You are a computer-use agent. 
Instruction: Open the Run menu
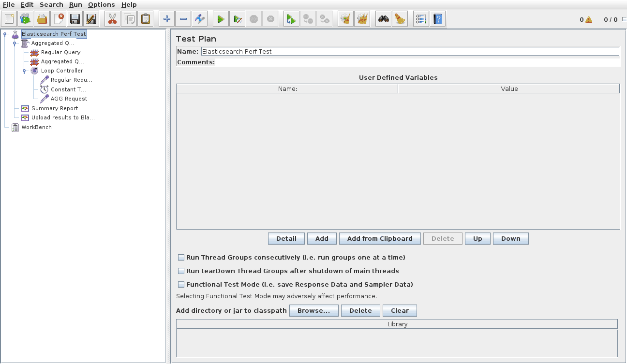pos(75,4)
